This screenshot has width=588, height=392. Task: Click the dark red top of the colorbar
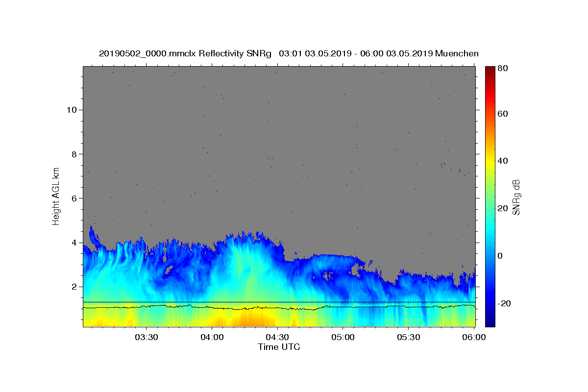(x=490, y=70)
